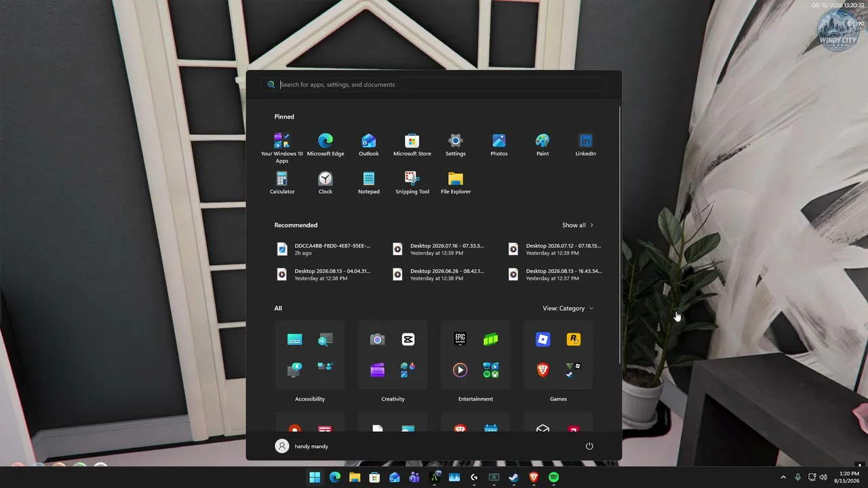Open the Snipping Tool

click(x=412, y=183)
